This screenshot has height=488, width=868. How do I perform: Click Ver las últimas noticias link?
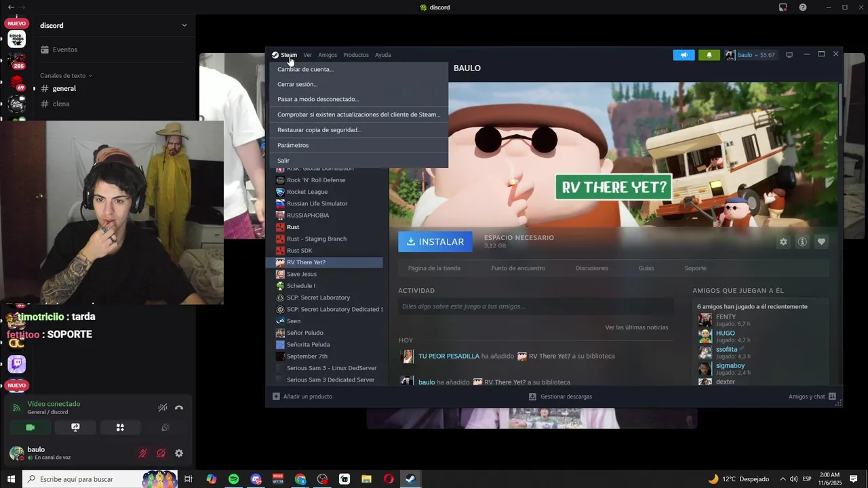coord(637,327)
